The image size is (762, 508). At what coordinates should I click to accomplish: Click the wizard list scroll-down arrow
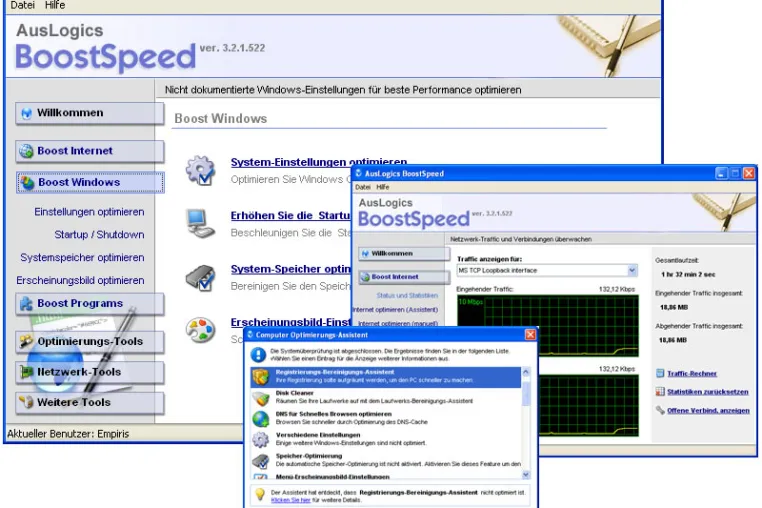tap(525, 474)
